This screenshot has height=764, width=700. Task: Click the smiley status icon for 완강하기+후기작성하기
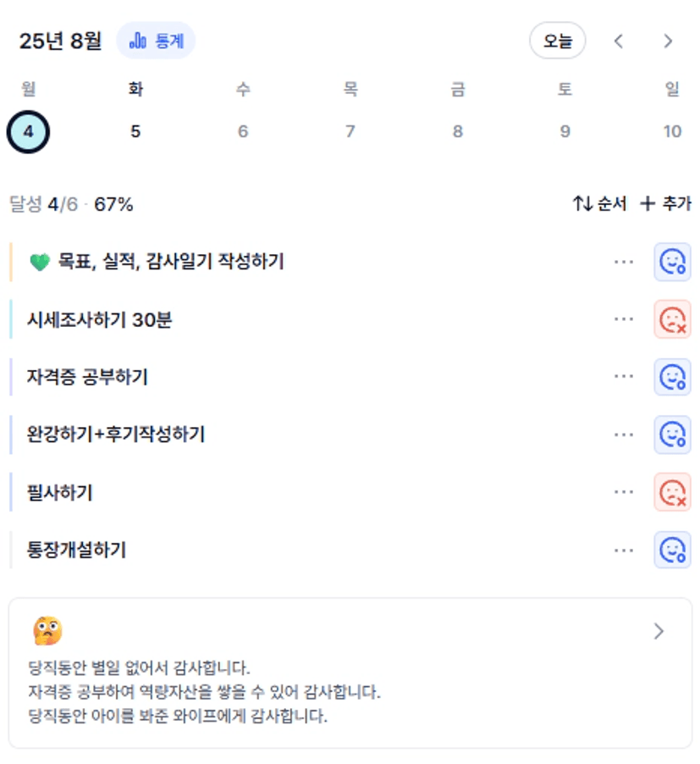[x=672, y=435]
